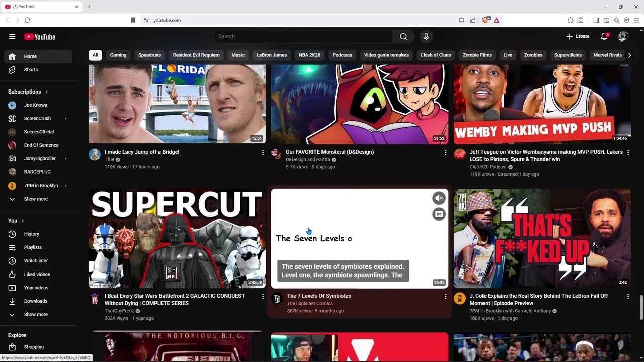644x362 pixels.
Task: Open a new browser tab
Action: coord(89,7)
